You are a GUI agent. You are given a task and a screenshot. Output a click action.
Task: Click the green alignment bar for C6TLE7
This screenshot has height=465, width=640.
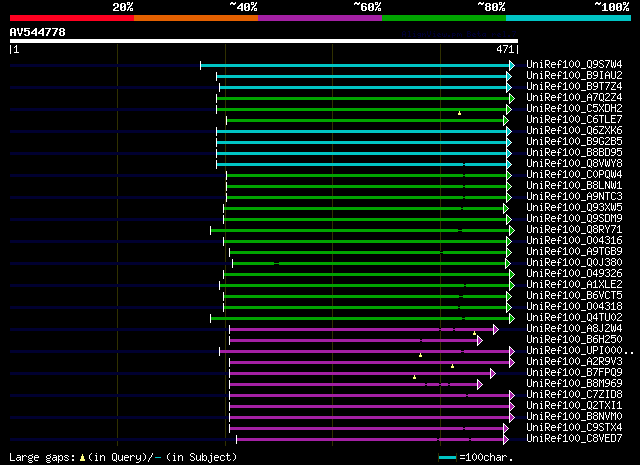pyautogui.click(x=365, y=120)
